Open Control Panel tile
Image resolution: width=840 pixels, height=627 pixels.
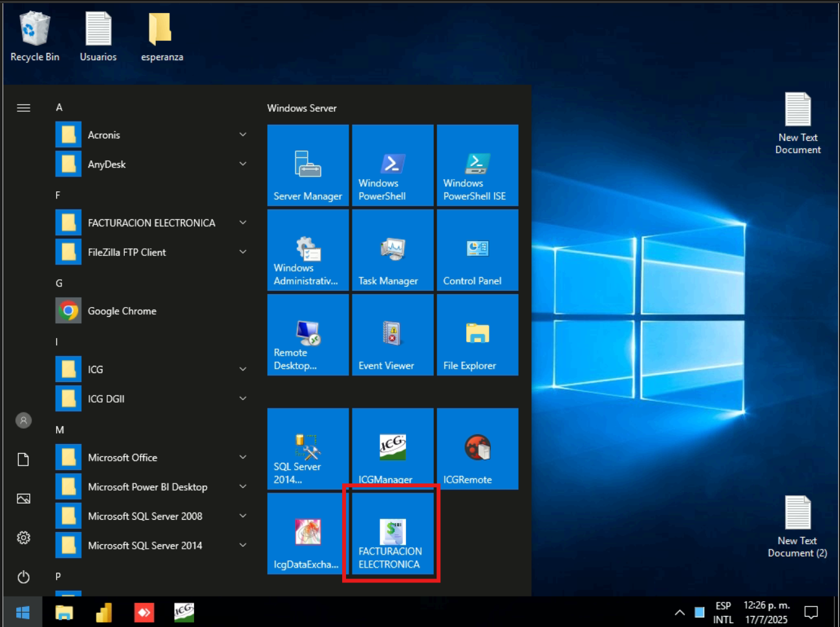[x=477, y=250]
